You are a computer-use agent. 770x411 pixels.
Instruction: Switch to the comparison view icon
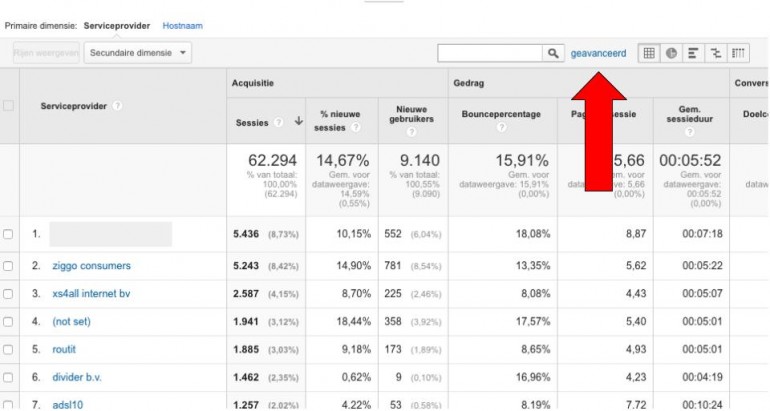[x=715, y=53]
